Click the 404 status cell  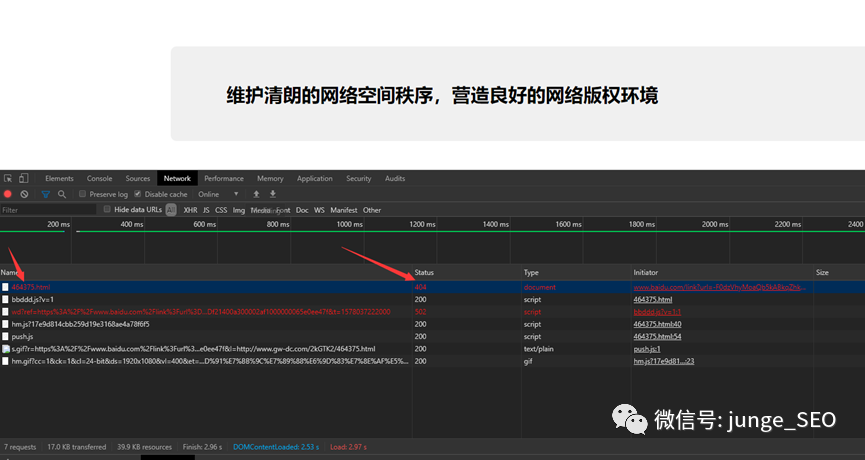(420, 287)
